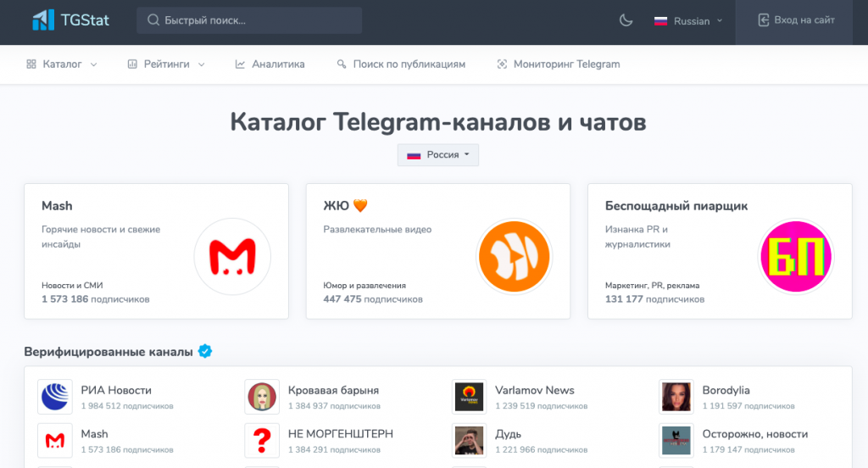Open Поиск по публикациям

pos(401,64)
